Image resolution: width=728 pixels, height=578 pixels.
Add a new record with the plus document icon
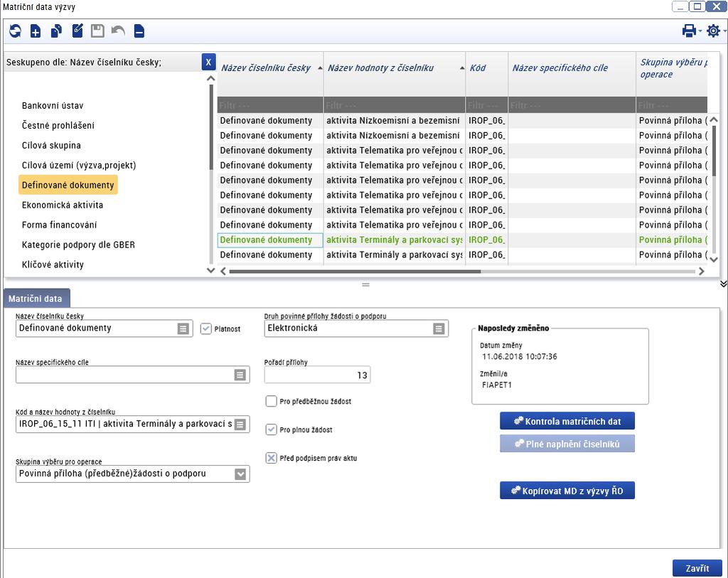36,31
